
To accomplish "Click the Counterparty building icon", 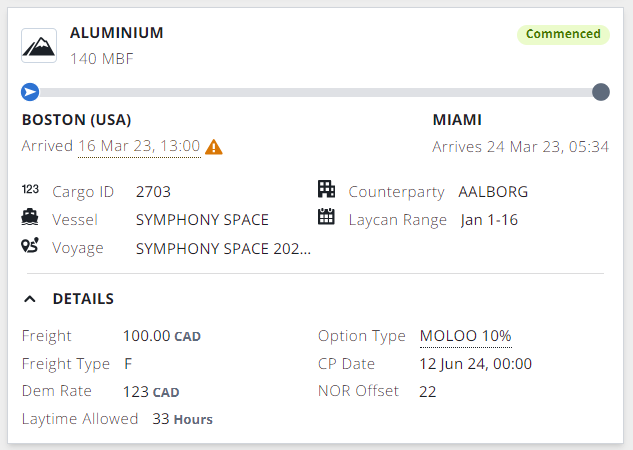I will click(326, 190).
